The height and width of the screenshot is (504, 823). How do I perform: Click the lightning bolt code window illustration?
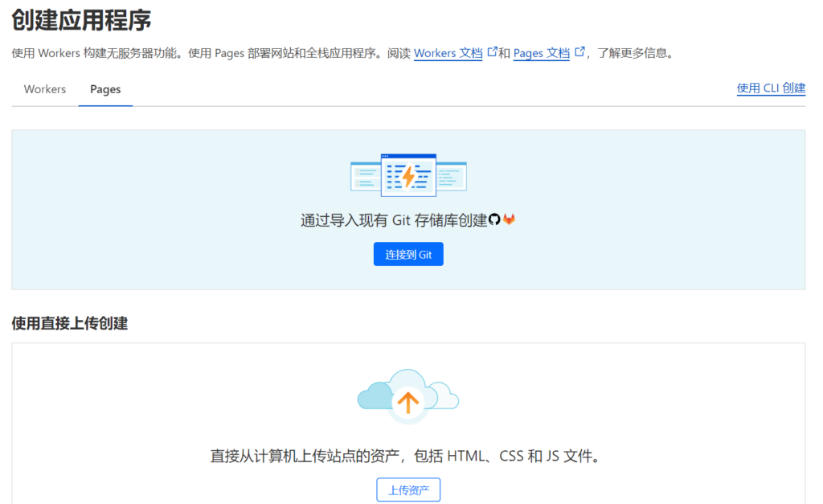coord(408,175)
